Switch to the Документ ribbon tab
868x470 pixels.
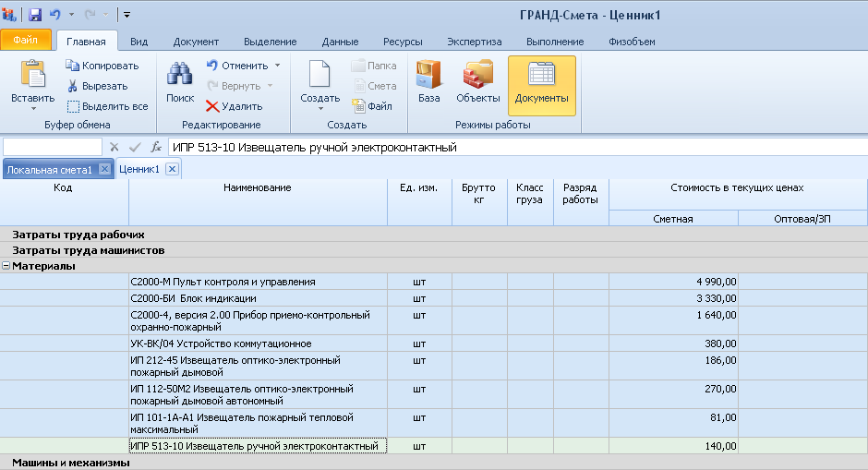[x=196, y=42]
